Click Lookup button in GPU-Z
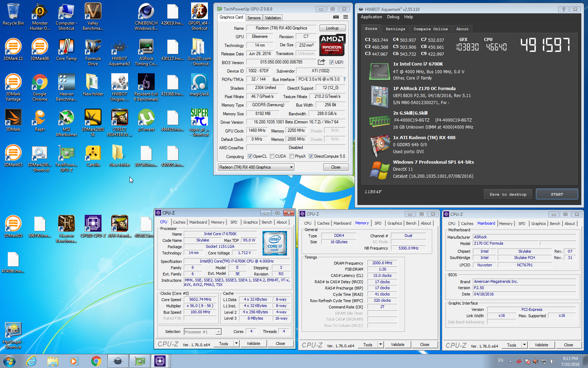 (332, 28)
